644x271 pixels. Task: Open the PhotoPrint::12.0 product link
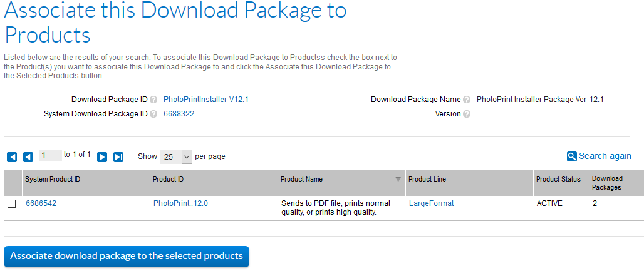click(180, 203)
